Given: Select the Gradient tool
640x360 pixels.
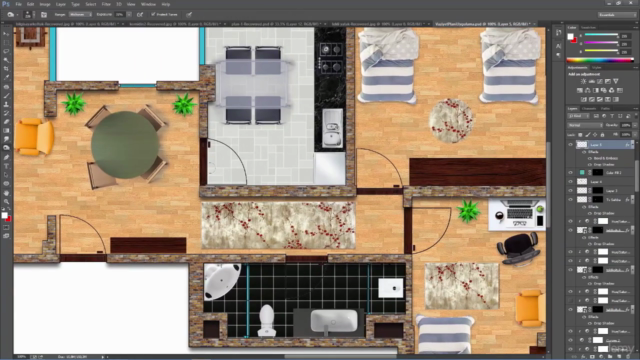Looking at the screenshot, I should [6, 131].
